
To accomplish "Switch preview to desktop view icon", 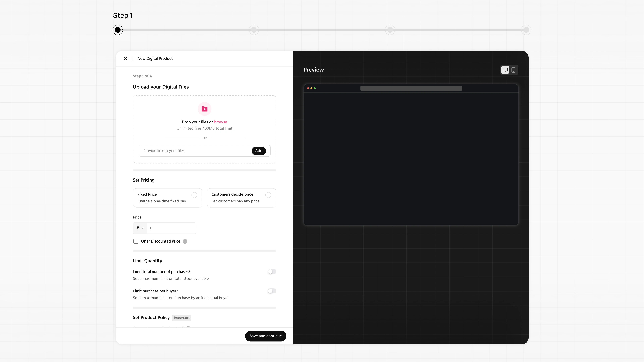I will pos(505,70).
